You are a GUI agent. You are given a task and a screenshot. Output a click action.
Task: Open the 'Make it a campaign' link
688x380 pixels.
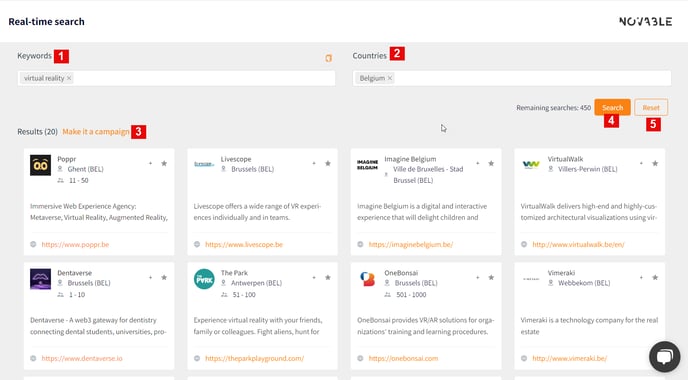click(x=96, y=132)
